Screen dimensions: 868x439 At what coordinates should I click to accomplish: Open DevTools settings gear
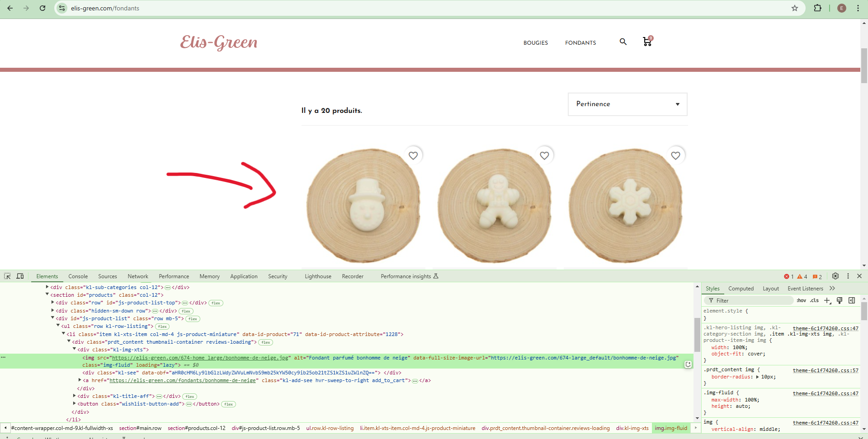(x=835, y=276)
